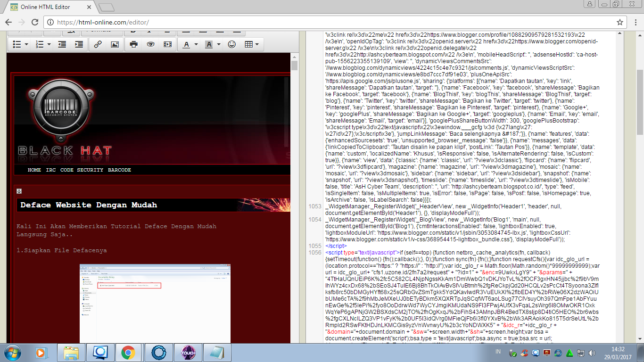Click the Google Chrome taskbar icon

tap(128, 352)
